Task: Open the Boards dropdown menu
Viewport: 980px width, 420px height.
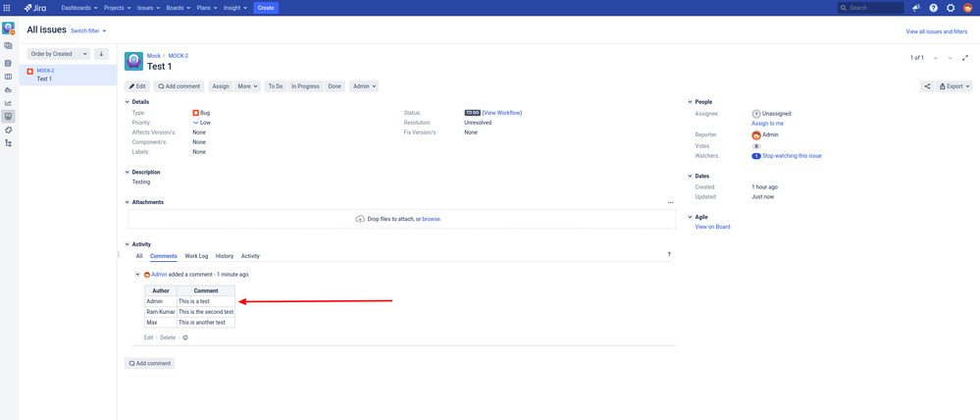Action: [x=179, y=8]
